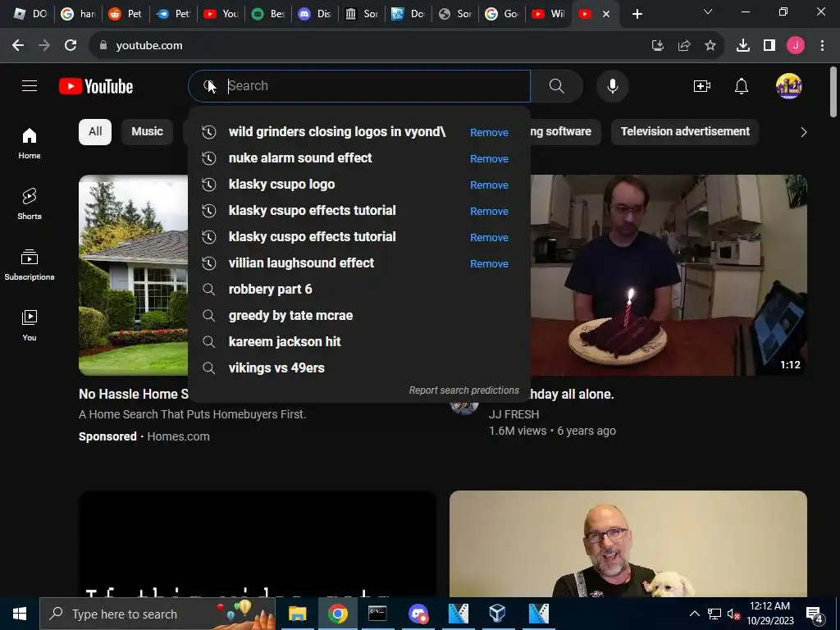Open clock showing 12:12 AM

(x=769, y=614)
